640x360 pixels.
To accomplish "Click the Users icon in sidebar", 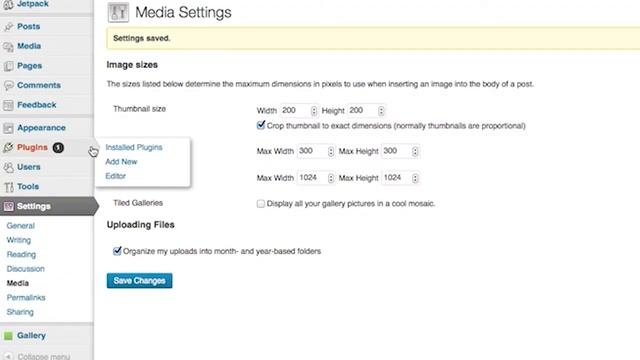I will pyautogui.click(x=8, y=167).
